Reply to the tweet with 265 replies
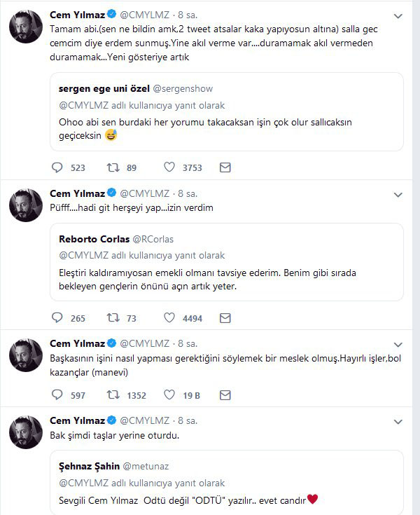 point(57,317)
